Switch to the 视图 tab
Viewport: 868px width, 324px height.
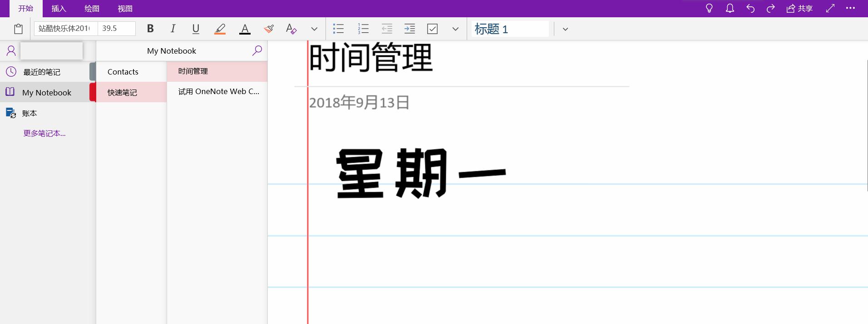pos(125,8)
